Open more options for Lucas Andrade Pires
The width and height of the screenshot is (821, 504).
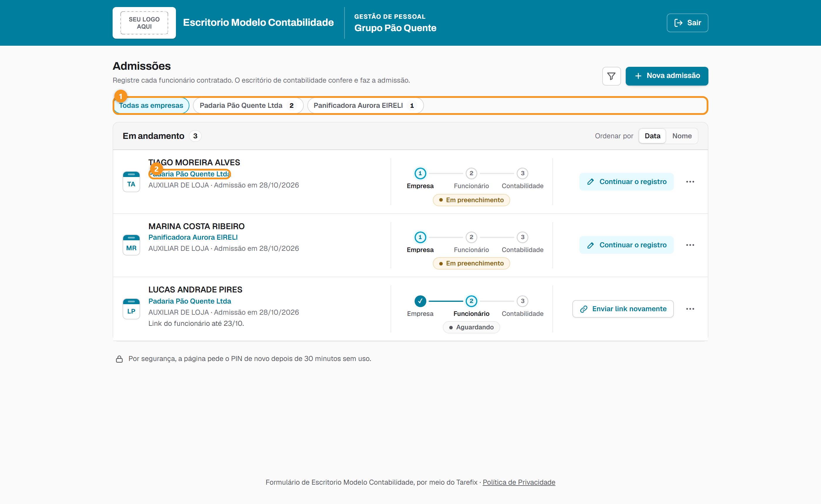[x=690, y=309]
